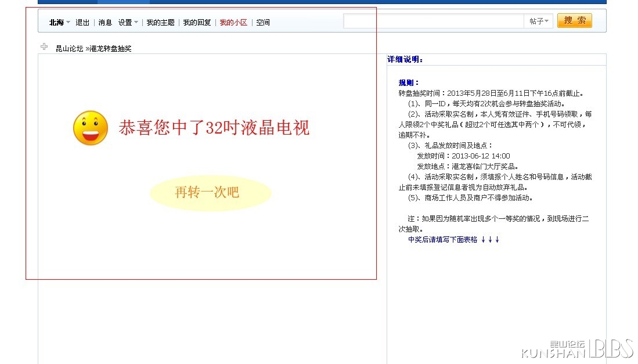Click the yellow smiley face icon
The height and width of the screenshot is (364, 638).
(x=91, y=128)
